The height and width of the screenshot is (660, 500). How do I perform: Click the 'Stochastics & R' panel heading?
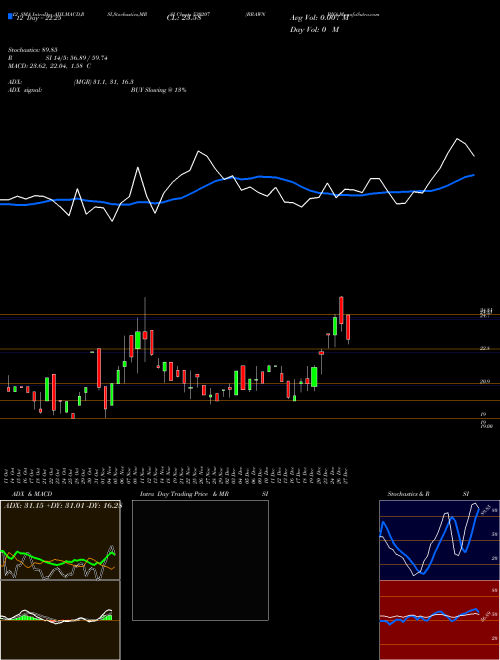(x=409, y=494)
